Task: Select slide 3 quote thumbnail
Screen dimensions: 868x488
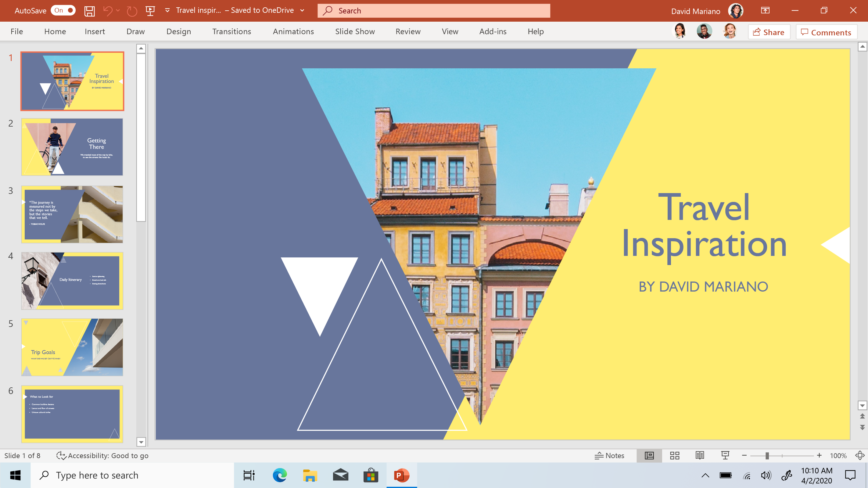Action: 72,214
